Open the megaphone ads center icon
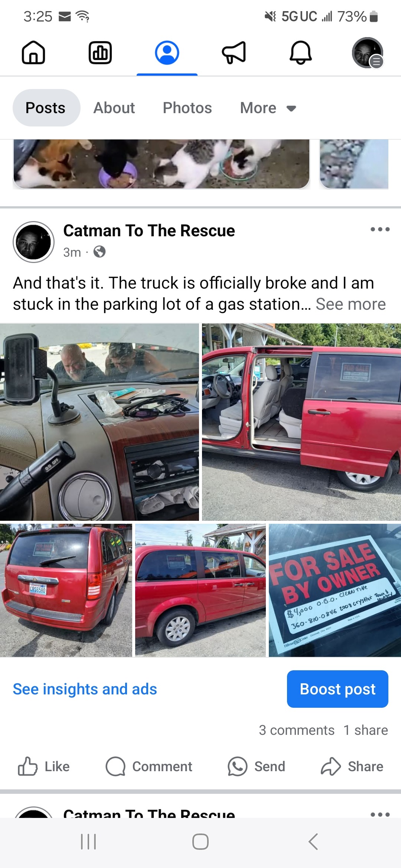The image size is (401, 868). pyautogui.click(x=234, y=52)
